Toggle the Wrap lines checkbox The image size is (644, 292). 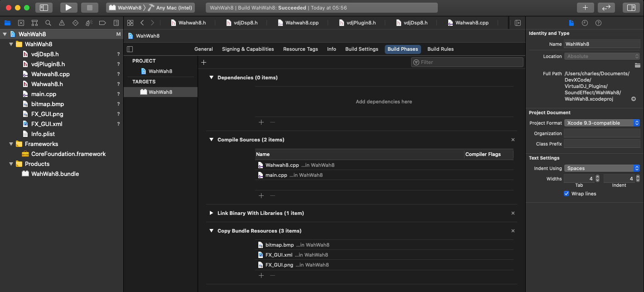point(567,194)
